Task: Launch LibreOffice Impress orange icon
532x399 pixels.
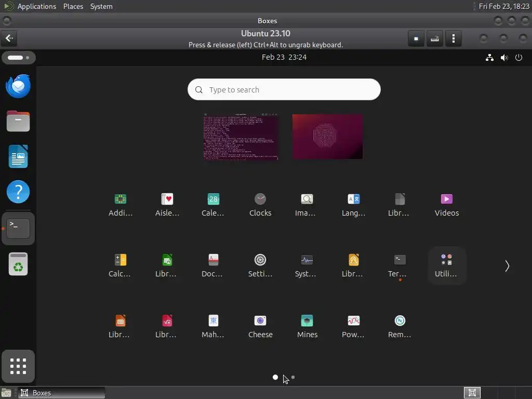Action: 121,326
